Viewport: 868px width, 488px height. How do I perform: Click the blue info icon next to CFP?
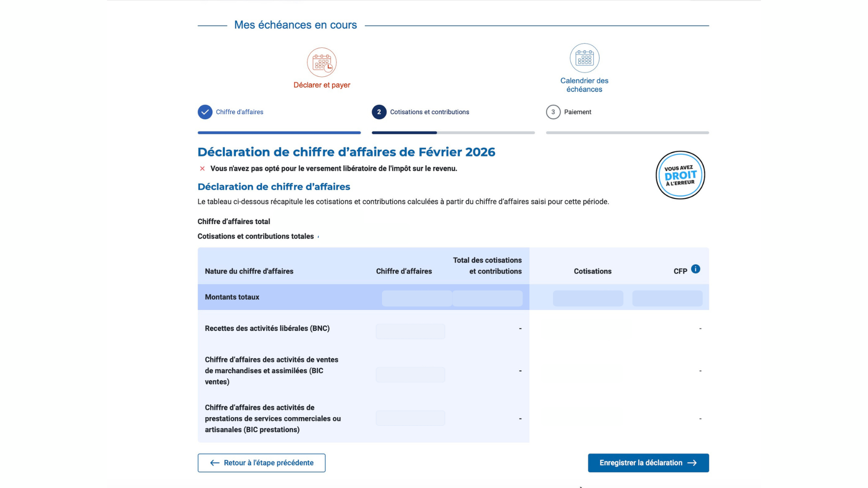click(x=695, y=268)
